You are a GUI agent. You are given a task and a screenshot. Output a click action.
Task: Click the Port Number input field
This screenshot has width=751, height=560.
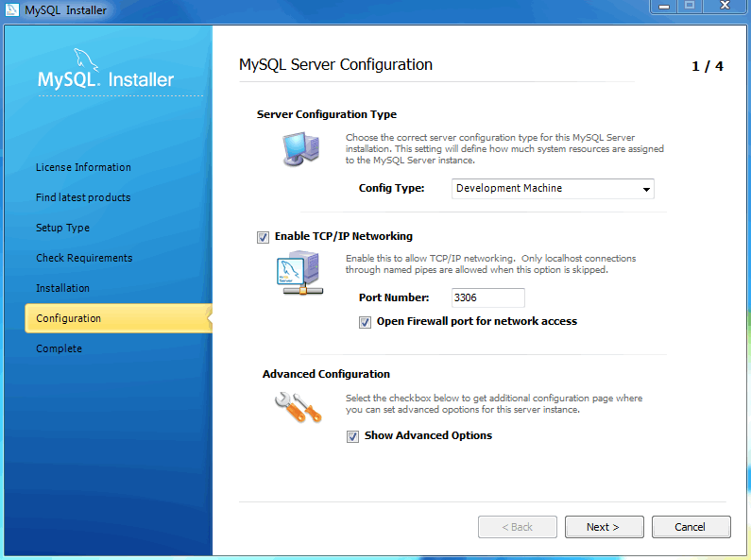[488, 297]
